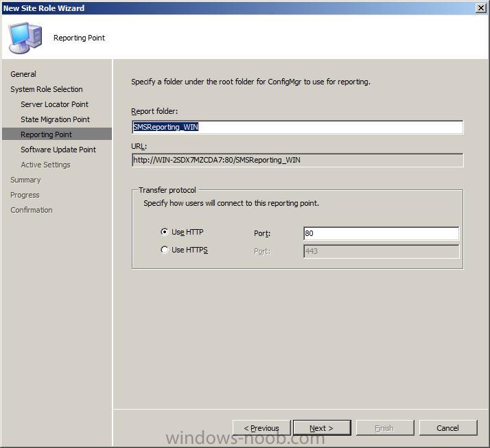Click the Confirmation step in sidebar

pos(32,210)
